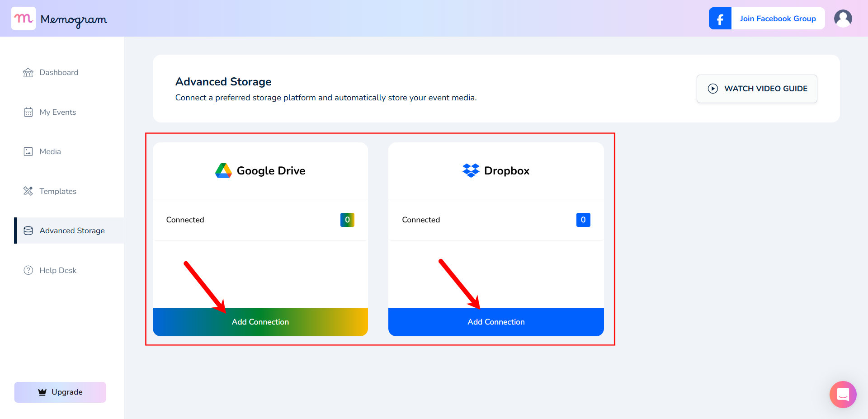
Task: Click the Dropbox heading
Action: click(x=506, y=171)
